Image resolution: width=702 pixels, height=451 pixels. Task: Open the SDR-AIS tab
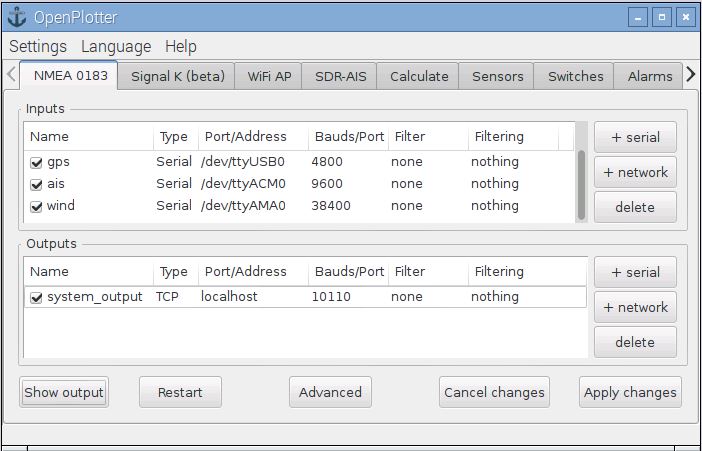(x=341, y=77)
